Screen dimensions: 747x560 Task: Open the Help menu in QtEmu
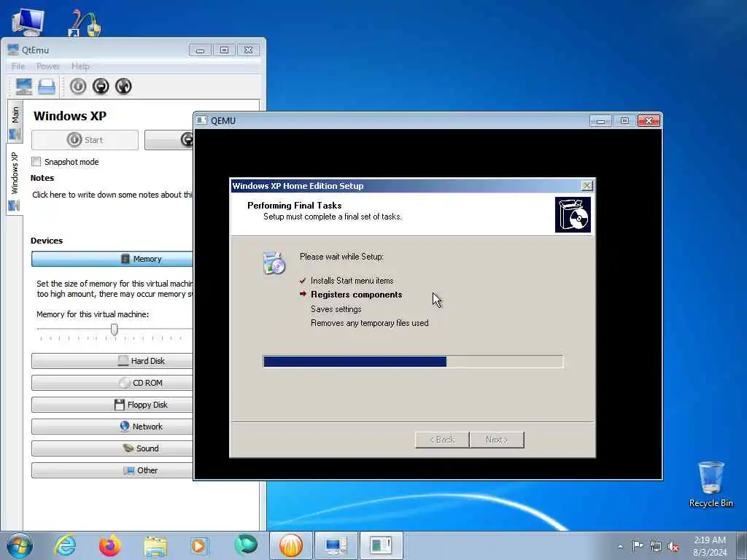point(80,66)
